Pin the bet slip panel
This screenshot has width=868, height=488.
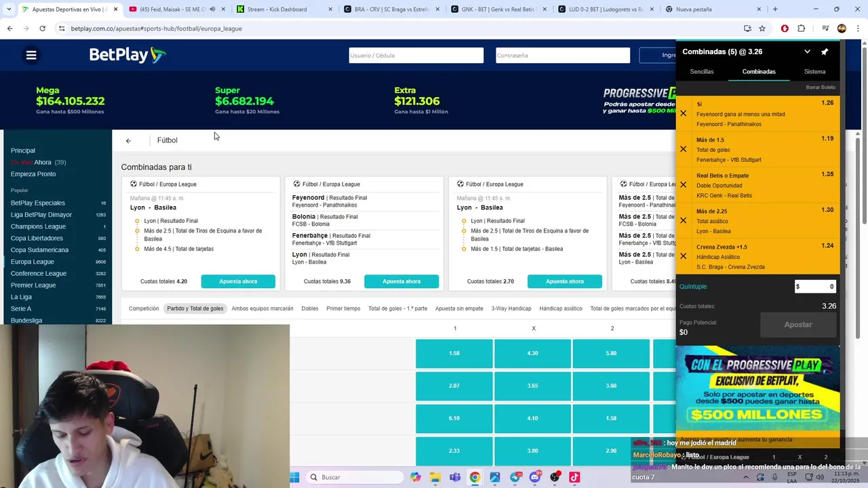coord(825,52)
